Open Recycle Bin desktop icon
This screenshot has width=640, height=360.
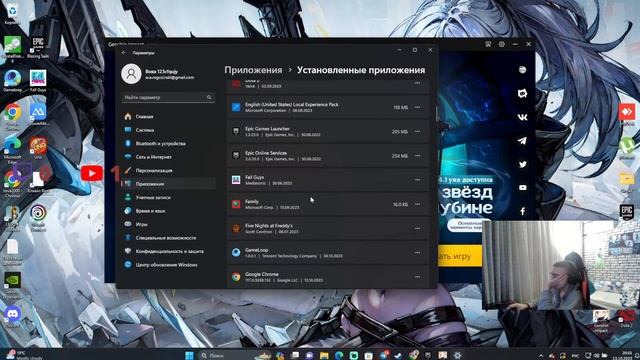12,13
